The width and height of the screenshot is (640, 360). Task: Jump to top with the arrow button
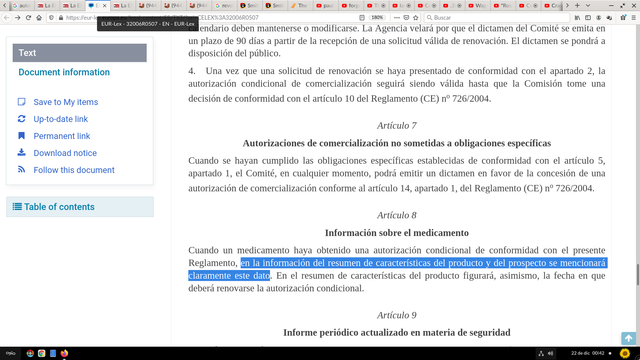click(x=629, y=338)
